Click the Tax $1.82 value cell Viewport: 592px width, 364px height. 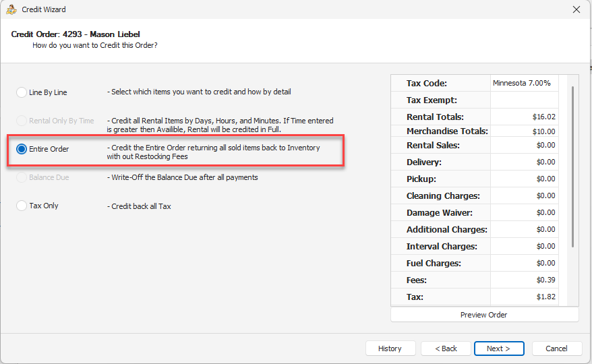coord(524,297)
